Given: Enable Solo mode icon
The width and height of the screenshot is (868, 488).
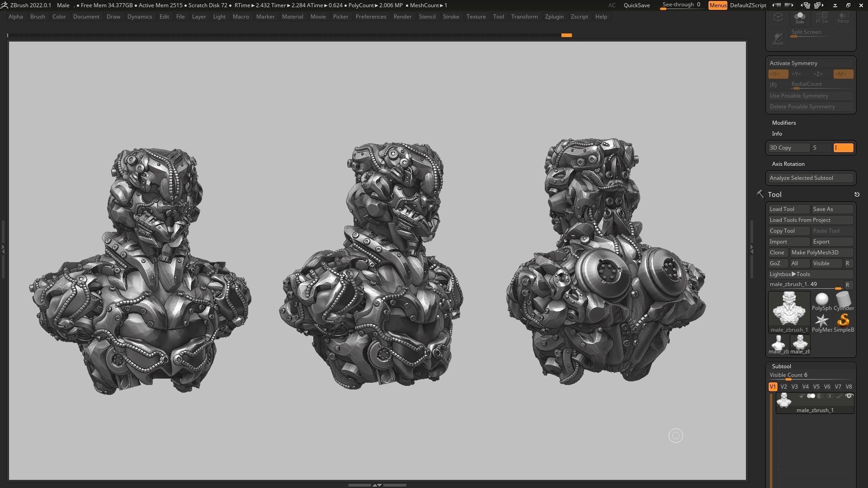Looking at the screenshot, I should click(800, 18).
